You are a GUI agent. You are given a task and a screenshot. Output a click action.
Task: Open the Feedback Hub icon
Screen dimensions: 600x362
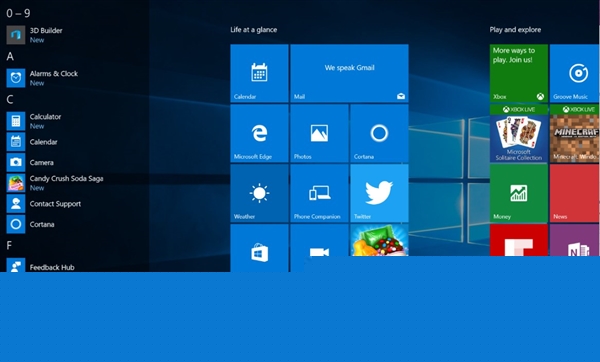(16, 265)
